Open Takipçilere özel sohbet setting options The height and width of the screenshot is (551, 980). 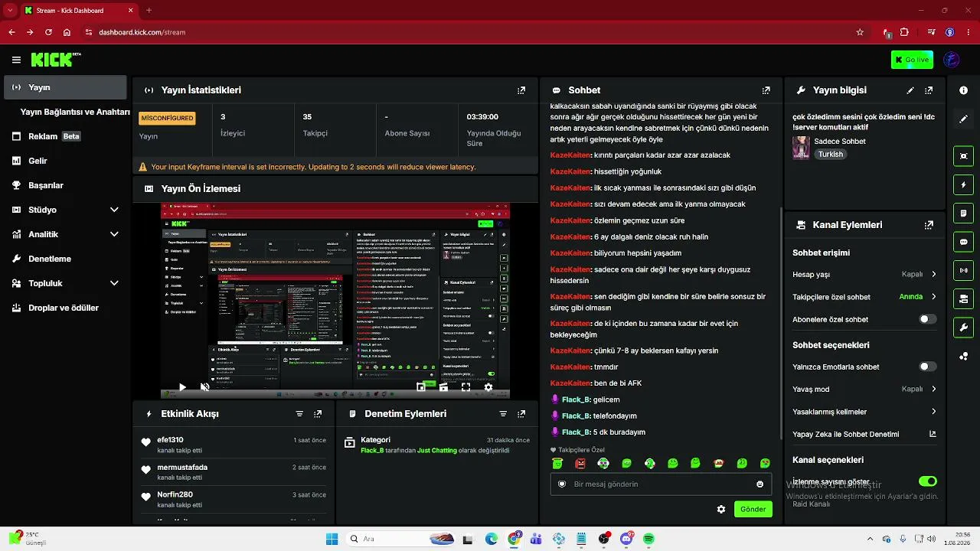click(864, 297)
